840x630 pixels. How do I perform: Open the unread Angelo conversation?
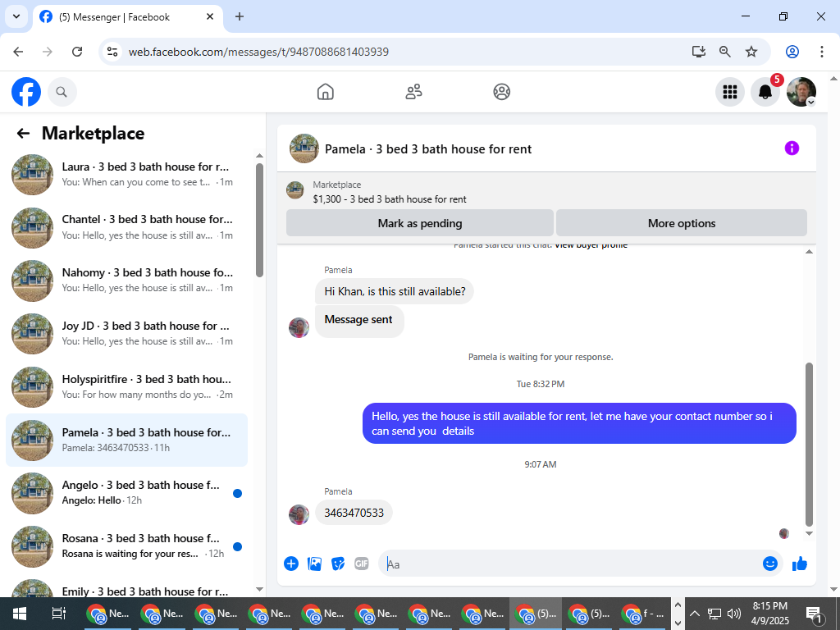[x=127, y=493]
